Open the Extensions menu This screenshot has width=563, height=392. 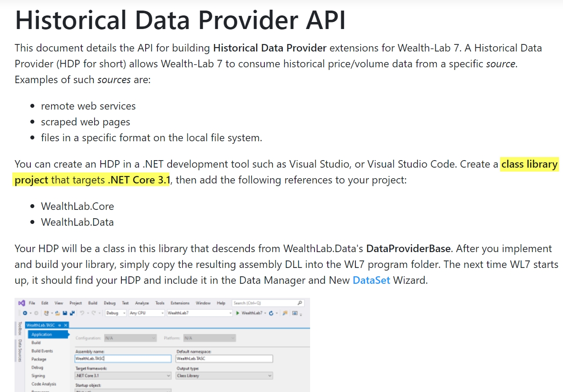point(180,303)
